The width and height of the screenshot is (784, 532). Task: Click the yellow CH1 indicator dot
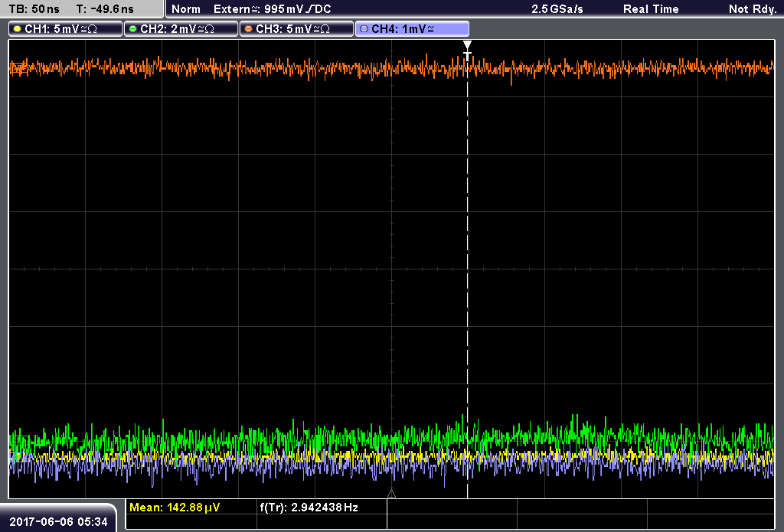[x=18, y=29]
